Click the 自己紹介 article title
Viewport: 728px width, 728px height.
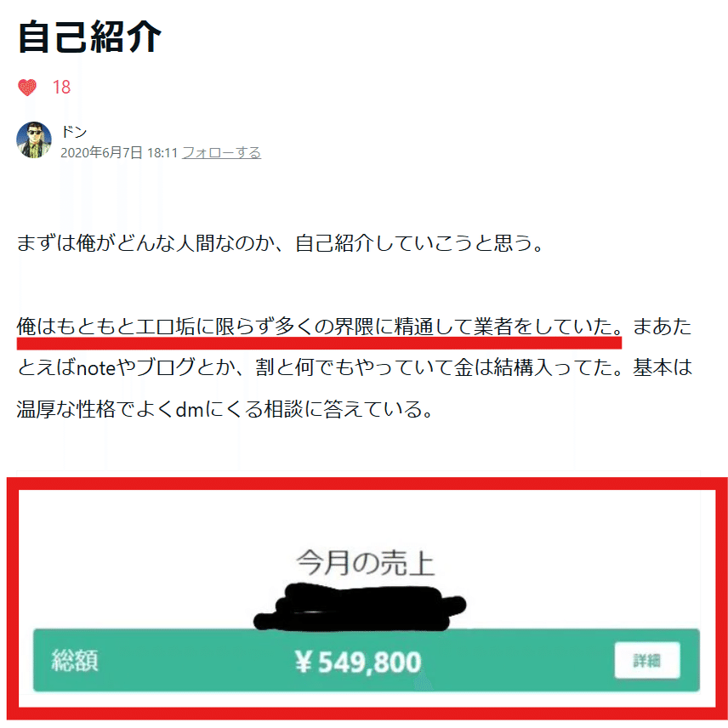(x=89, y=37)
